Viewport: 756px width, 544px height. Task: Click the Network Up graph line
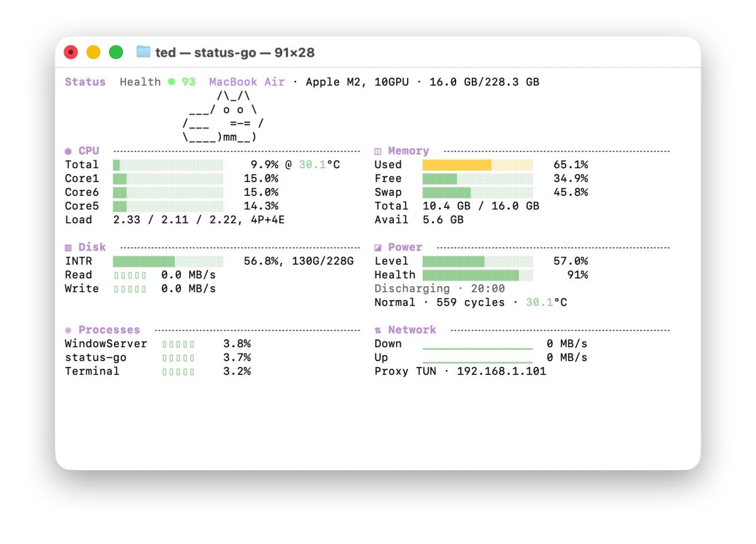click(478, 362)
